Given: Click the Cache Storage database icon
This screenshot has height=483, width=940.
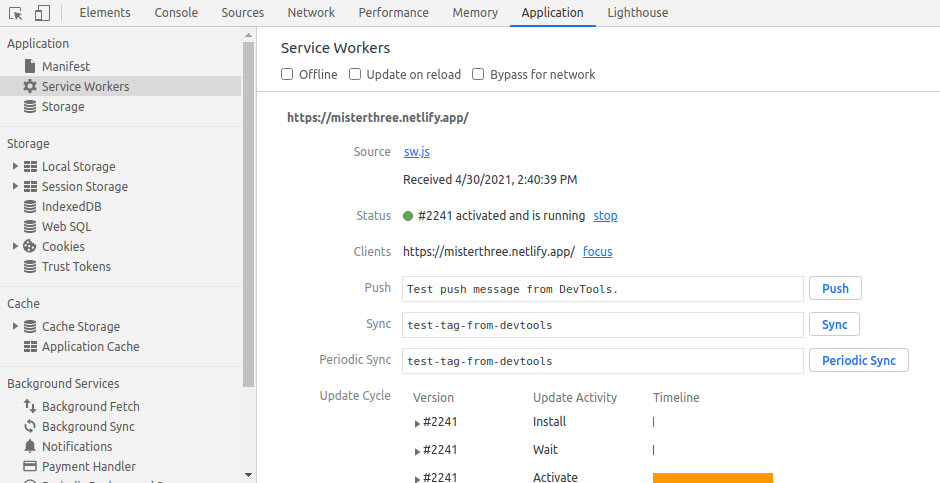Looking at the screenshot, I should (30, 327).
